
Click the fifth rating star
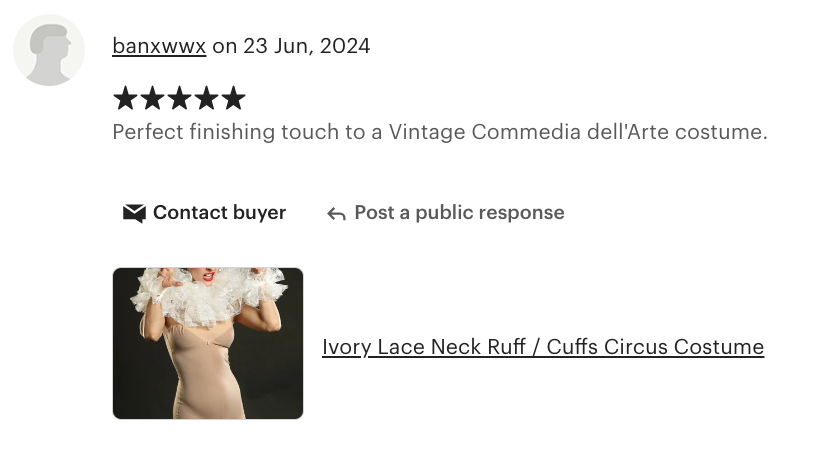click(x=234, y=98)
